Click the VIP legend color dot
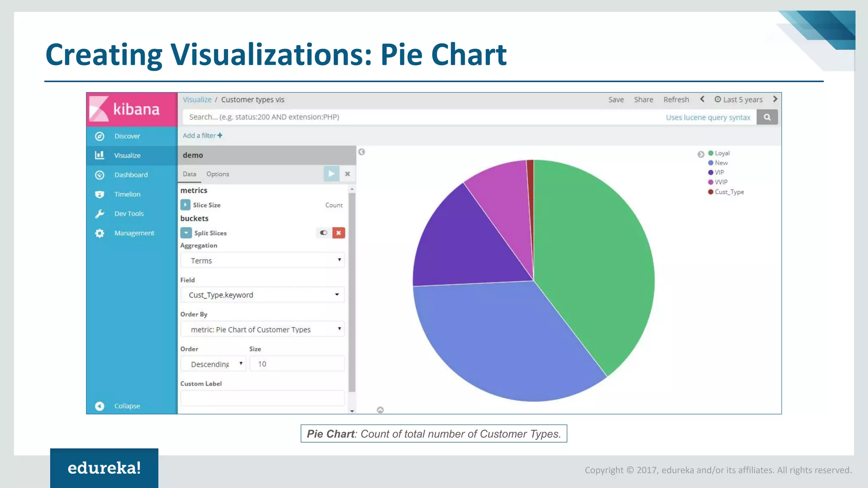The height and width of the screenshot is (488, 868). 711,172
